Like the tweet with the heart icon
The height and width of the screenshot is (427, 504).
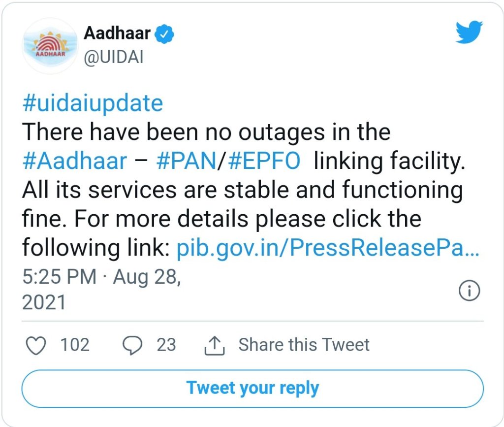pos(35,345)
